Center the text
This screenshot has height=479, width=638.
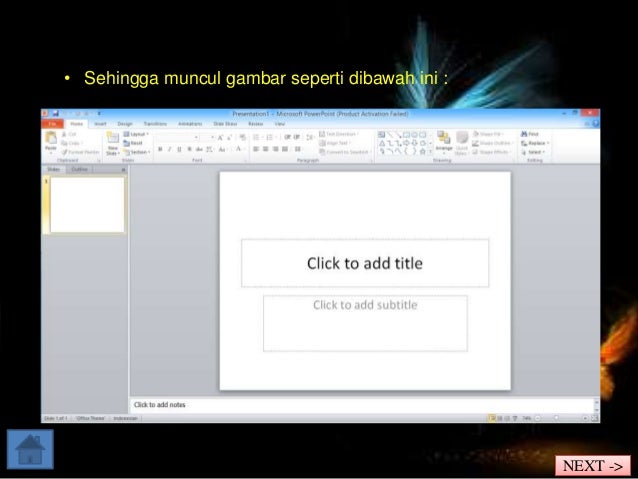(x=266, y=149)
